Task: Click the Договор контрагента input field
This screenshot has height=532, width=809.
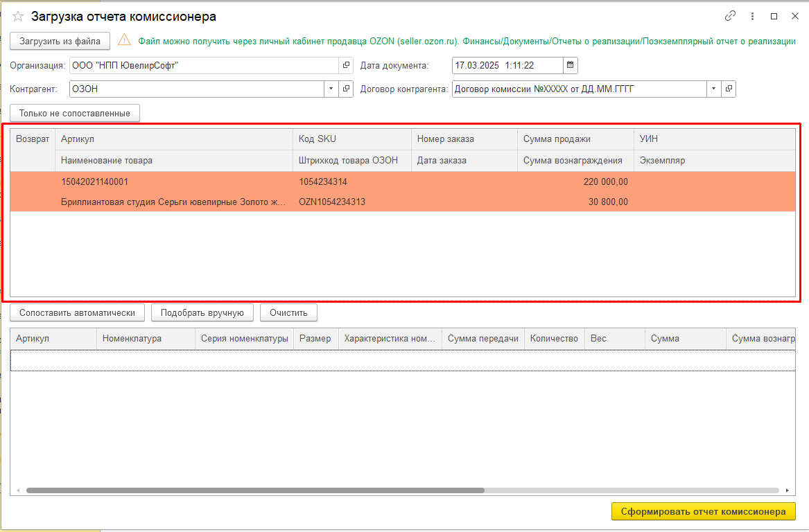Action: (580, 89)
